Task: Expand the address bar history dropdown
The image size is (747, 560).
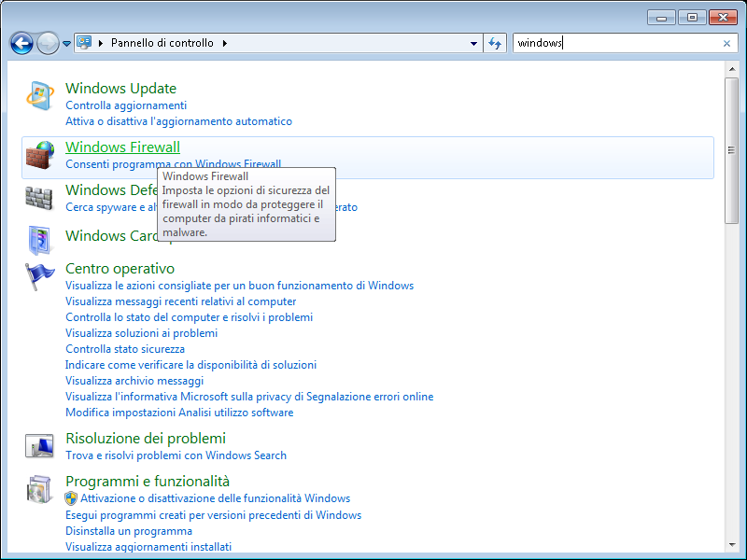Action: pyautogui.click(x=473, y=43)
